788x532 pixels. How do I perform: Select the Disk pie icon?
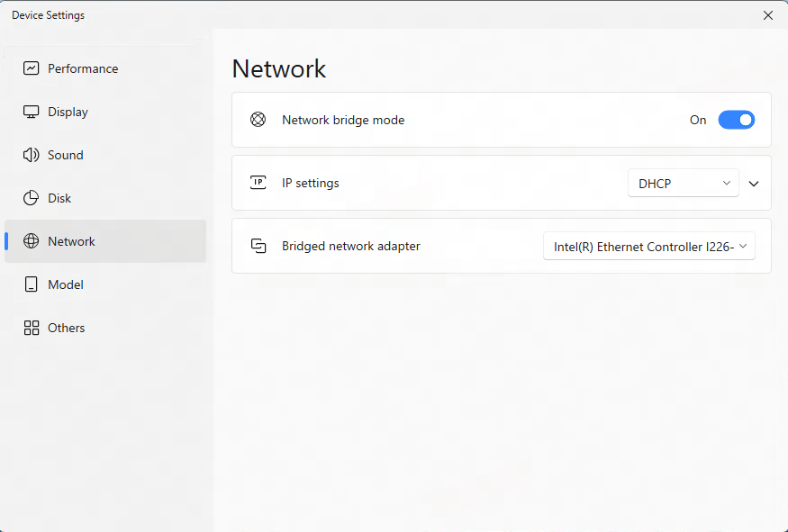click(31, 198)
